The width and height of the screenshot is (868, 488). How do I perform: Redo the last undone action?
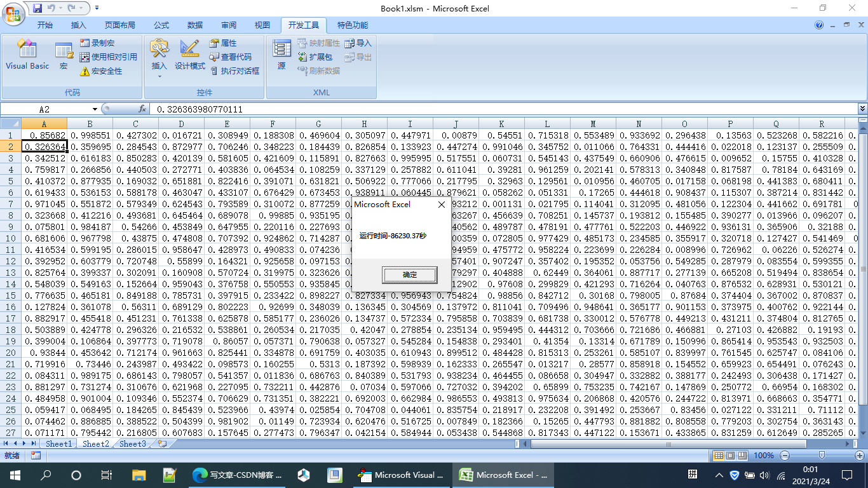[x=71, y=8]
